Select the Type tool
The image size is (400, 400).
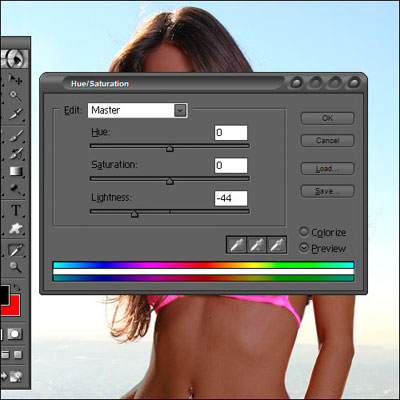pos(16,210)
